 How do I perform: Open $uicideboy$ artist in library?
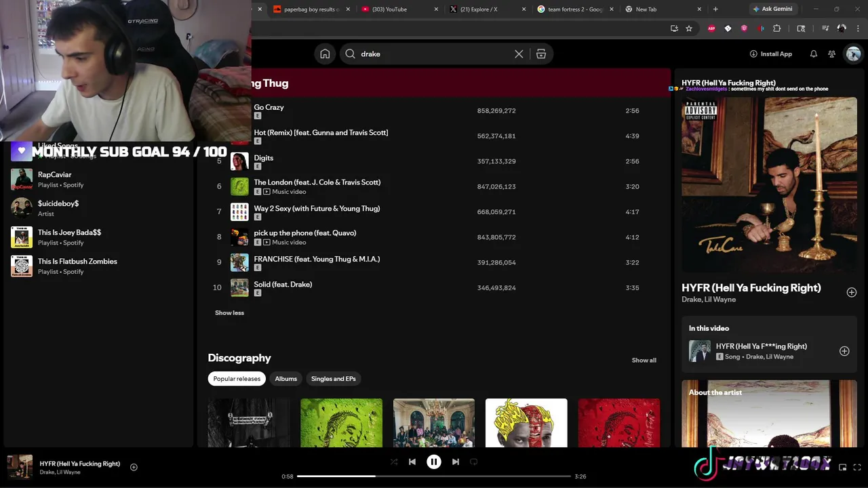(98, 208)
